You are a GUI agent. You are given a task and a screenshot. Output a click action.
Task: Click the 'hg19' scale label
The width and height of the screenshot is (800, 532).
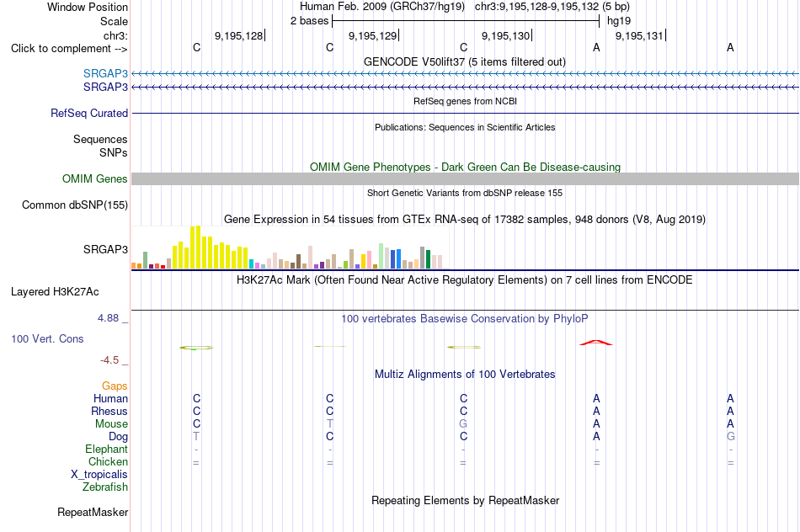619,21
